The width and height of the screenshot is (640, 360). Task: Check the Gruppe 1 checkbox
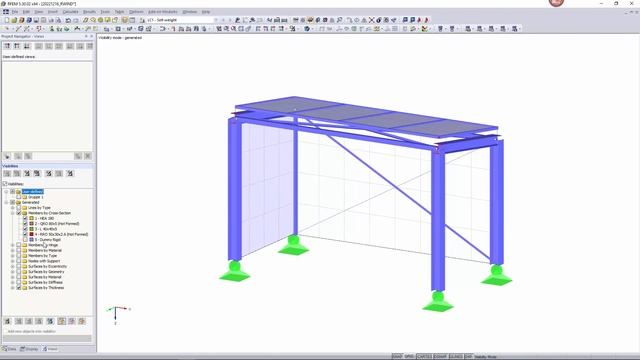[19, 197]
